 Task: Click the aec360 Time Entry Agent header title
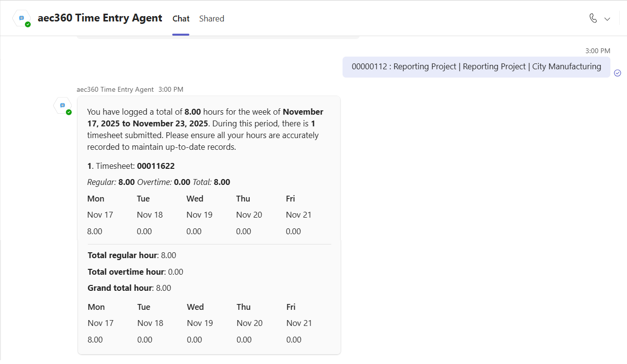coord(100,18)
